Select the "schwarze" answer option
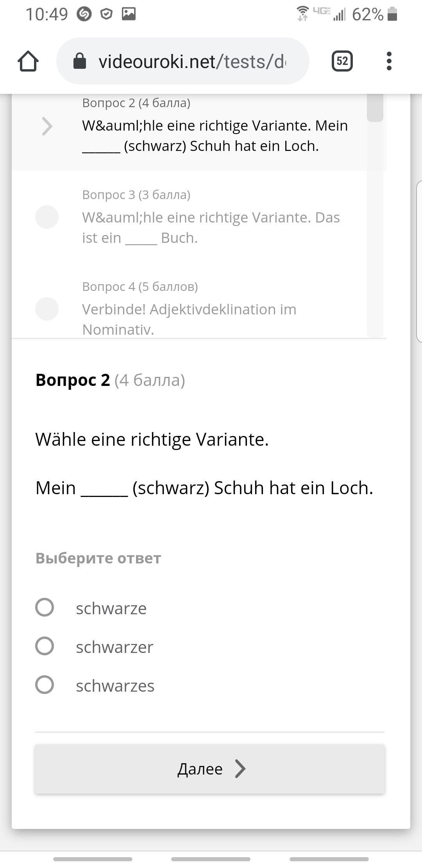The image size is (422, 868). click(x=45, y=607)
